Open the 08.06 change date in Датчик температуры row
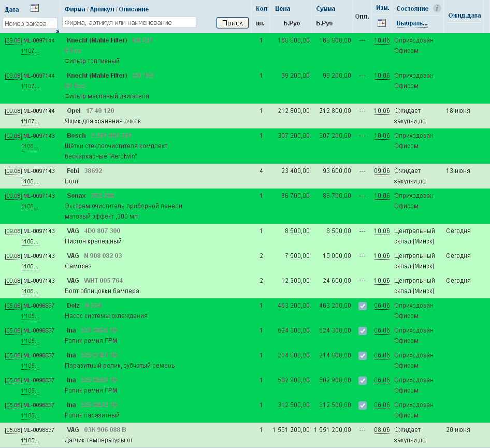The height and width of the screenshot is (448, 490). [x=382, y=430]
